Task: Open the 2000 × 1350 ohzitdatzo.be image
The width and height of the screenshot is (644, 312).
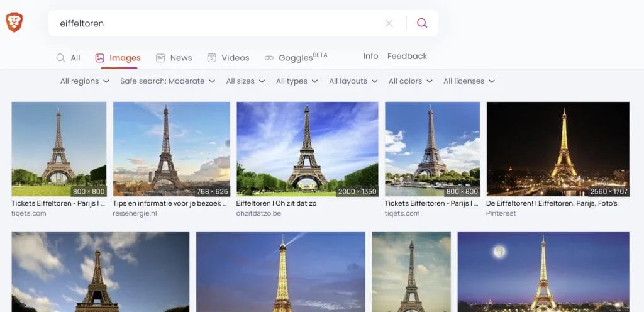Action: pos(307,149)
